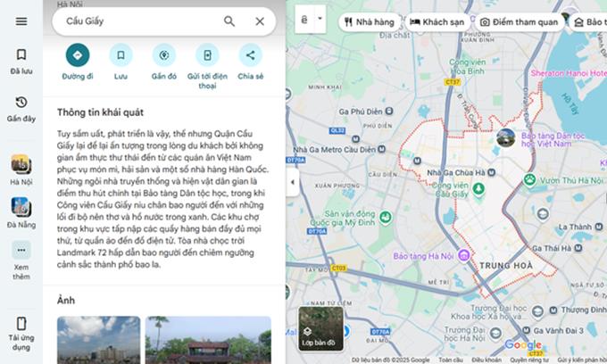Open the transit mode dropdown arrow
607x364 pixels.
(x=320, y=19)
